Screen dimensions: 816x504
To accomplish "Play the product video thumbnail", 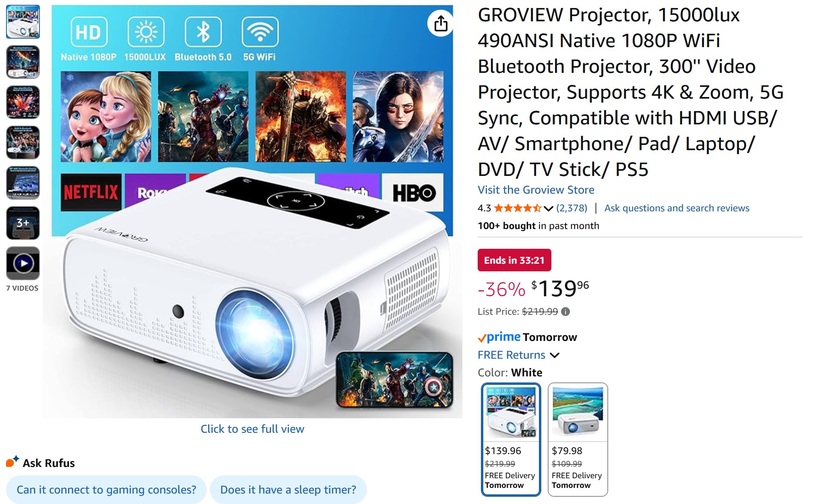I will (23, 263).
